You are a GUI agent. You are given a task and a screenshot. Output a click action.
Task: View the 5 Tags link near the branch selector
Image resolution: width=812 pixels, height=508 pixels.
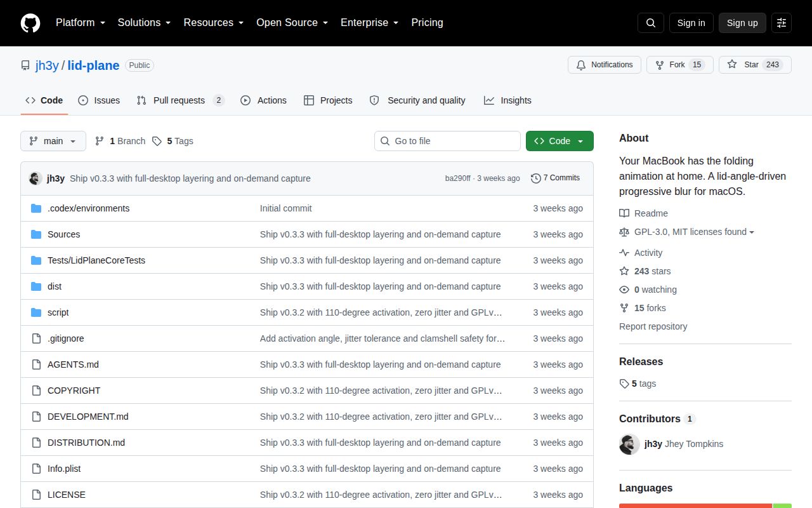coord(173,141)
